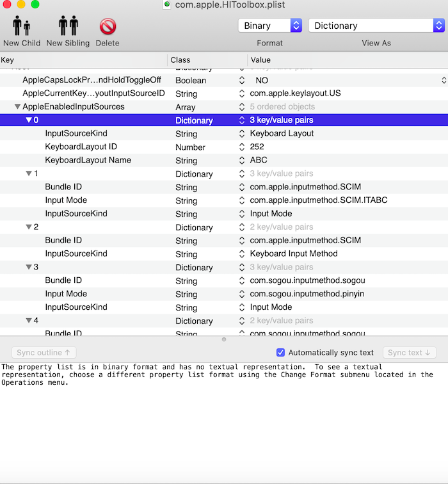Click the split-view divider handle dot
Image resolution: width=448 pixels, height=484 pixels.
click(x=224, y=339)
